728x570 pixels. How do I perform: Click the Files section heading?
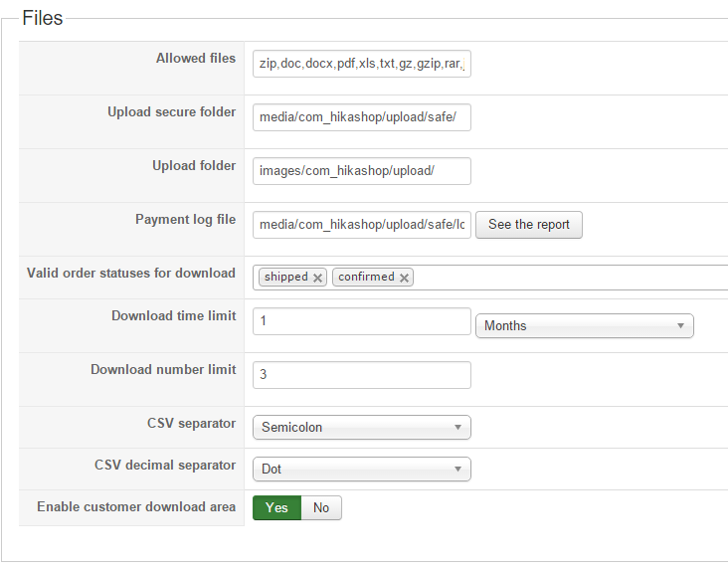tap(42, 19)
